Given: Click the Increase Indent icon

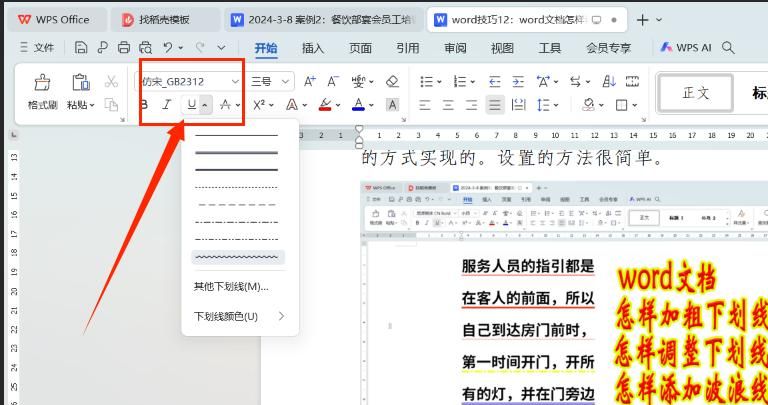Looking at the screenshot, I should coord(518,81).
